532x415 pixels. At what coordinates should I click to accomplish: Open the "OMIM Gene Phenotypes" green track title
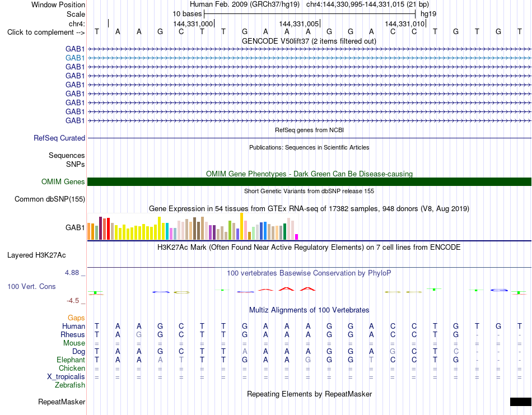[x=309, y=174]
